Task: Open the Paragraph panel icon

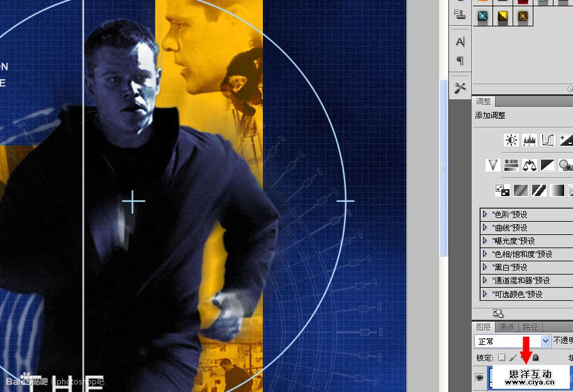Action: [x=460, y=60]
